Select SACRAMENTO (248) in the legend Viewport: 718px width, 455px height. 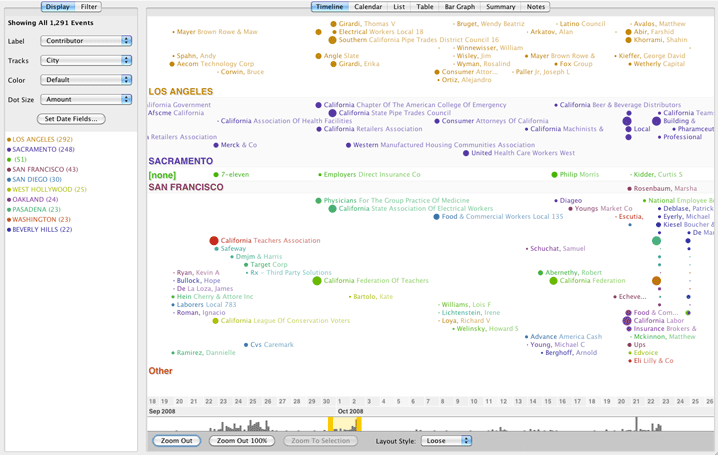[43, 149]
